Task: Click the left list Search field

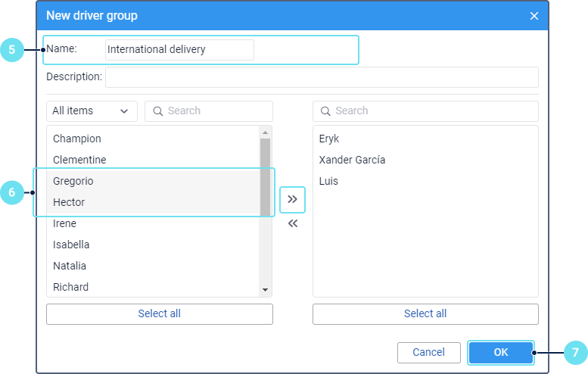Action: click(x=209, y=111)
